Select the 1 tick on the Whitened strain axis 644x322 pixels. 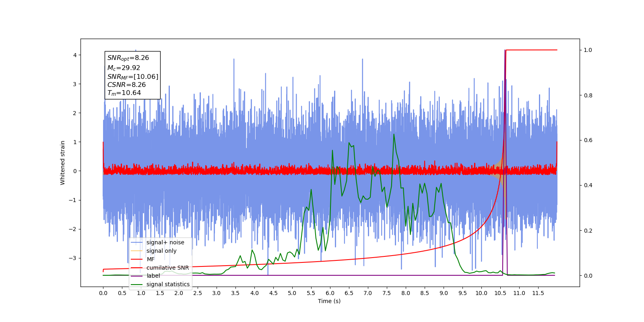(x=75, y=142)
